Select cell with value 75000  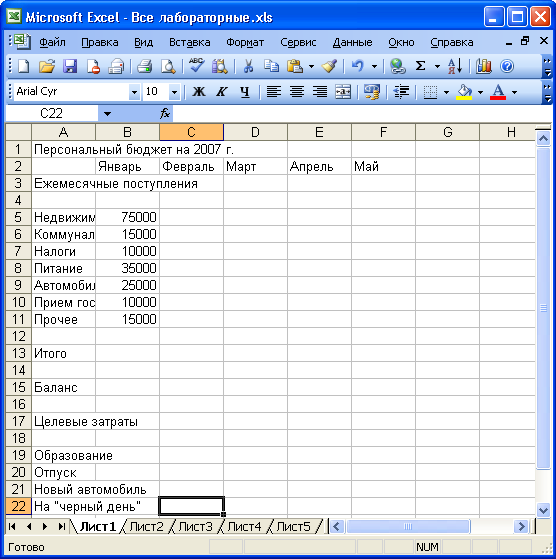tap(127, 217)
